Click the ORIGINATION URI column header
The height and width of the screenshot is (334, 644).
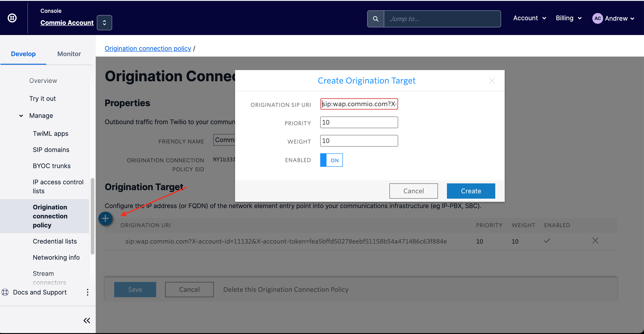[x=146, y=225]
